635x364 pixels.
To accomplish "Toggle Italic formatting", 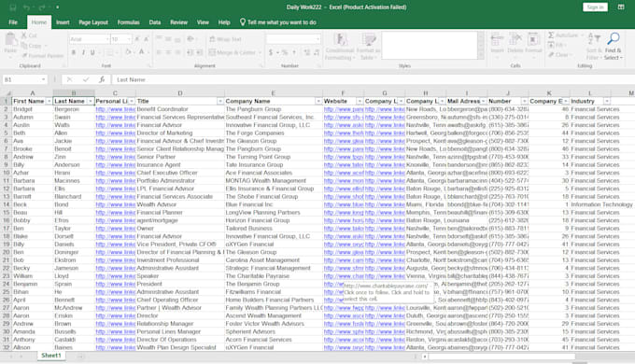I will click(83, 52).
